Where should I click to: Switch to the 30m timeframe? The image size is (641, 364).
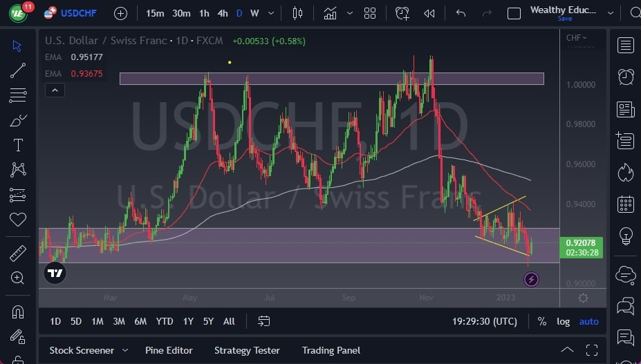181,14
